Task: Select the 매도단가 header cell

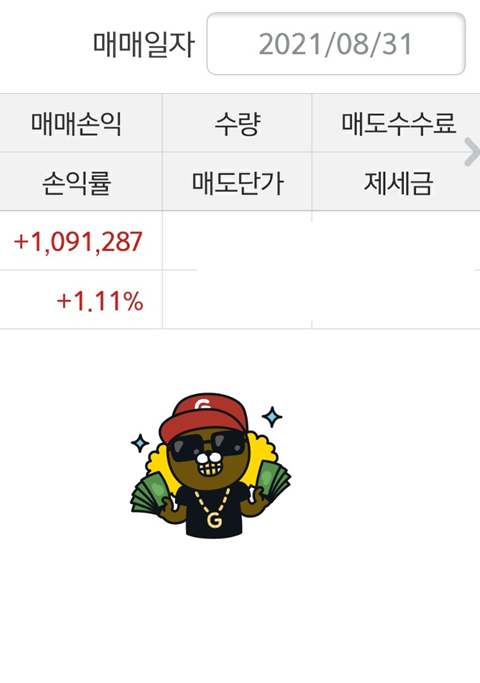Action: click(x=238, y=183)
